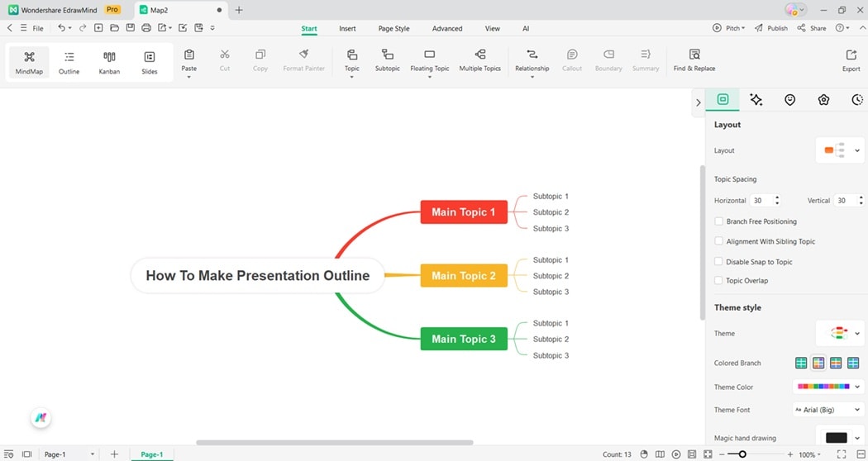Select the central topic node
Screen dimensions: 868x461
257,276
